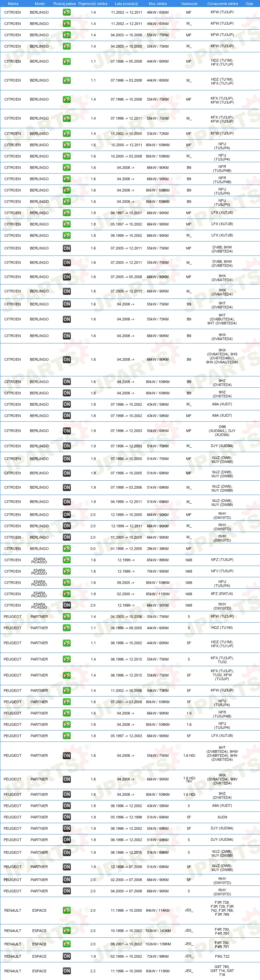The image size is (260, 980).
Task: Click the Oznaczenie silnika column header
Action: [222, 3]
